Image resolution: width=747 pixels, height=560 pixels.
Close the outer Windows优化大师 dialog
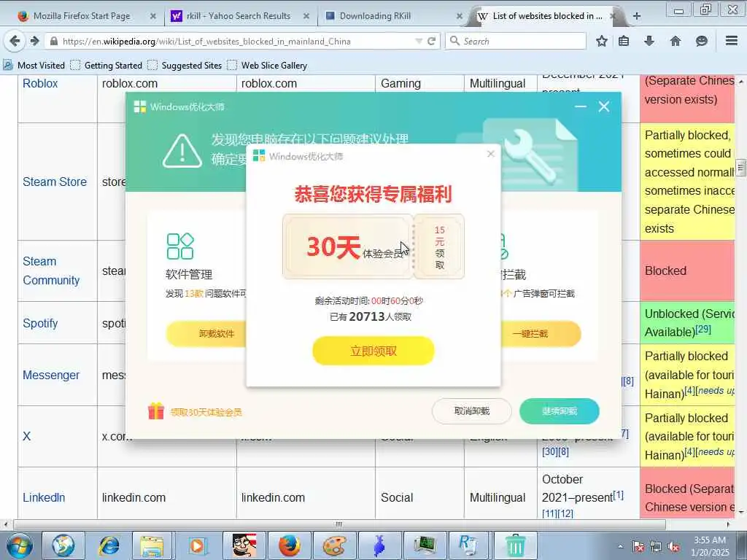603,106
